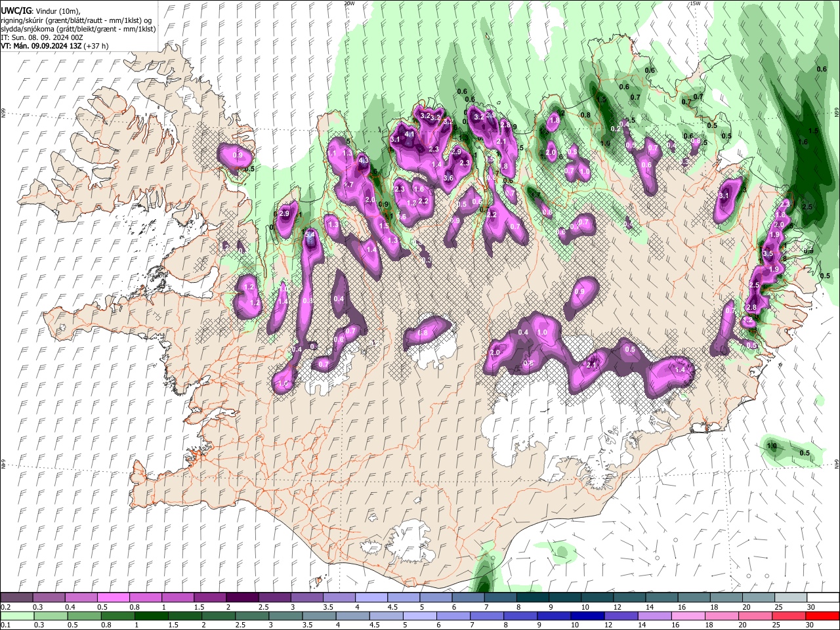This screenshot has width=840, height=630.
Task: Pick the pale green 0.1 swatch in rain legend
Action: pos(17,616)
